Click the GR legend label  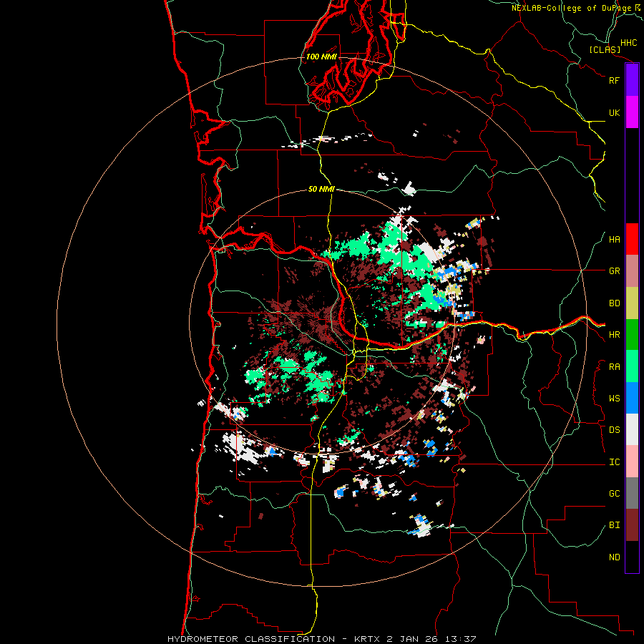(x=614, y=271)
